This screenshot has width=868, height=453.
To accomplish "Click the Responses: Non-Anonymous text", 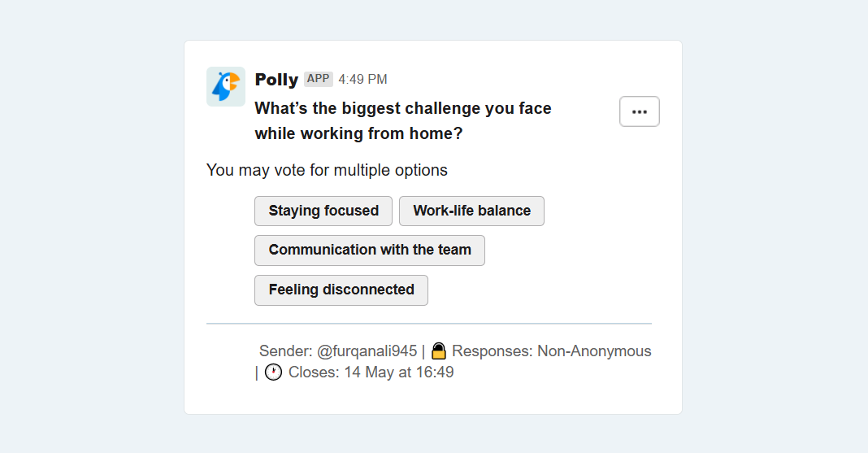I will (x=551, y=351).
